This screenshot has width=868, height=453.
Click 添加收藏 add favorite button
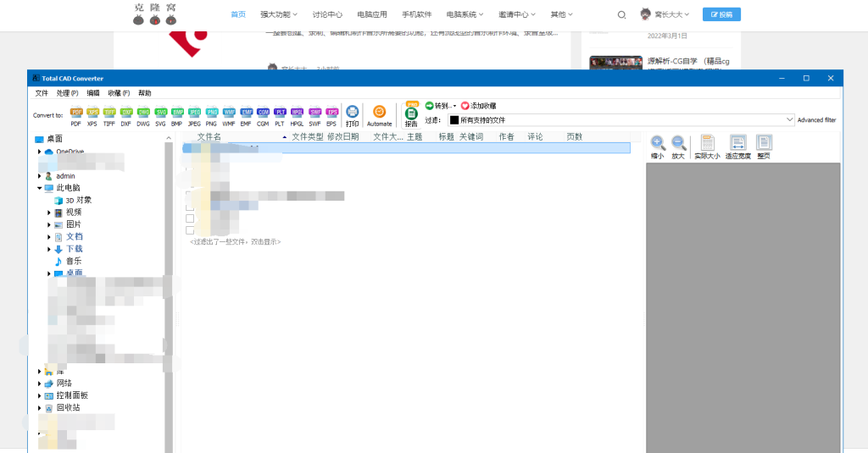pyautogui.click(x=479, y=106)
